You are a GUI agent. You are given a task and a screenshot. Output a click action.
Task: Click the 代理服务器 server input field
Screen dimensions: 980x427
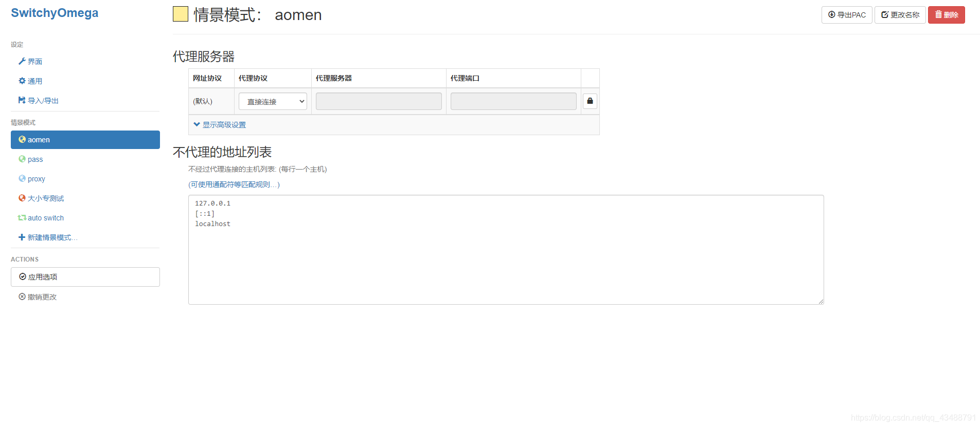click(379, 101)
